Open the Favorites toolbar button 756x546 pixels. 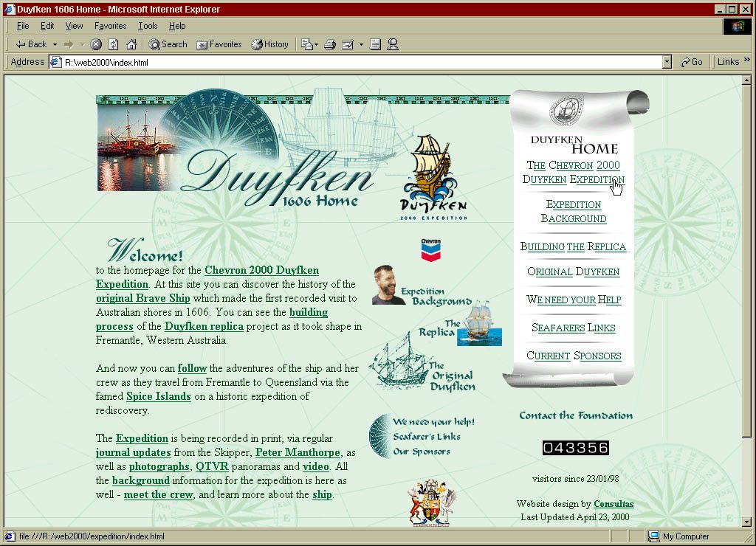point(219,44)
